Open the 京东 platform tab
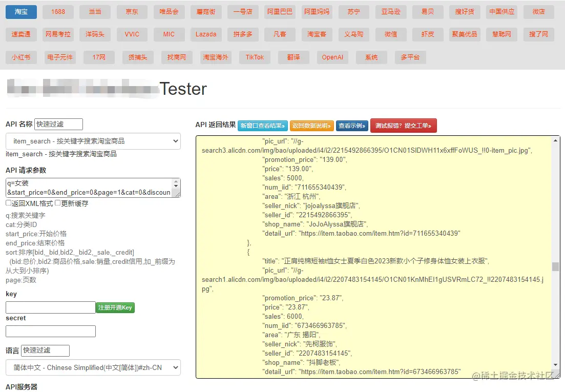Viewport: 565px width, 392px height. coord(132,12)
